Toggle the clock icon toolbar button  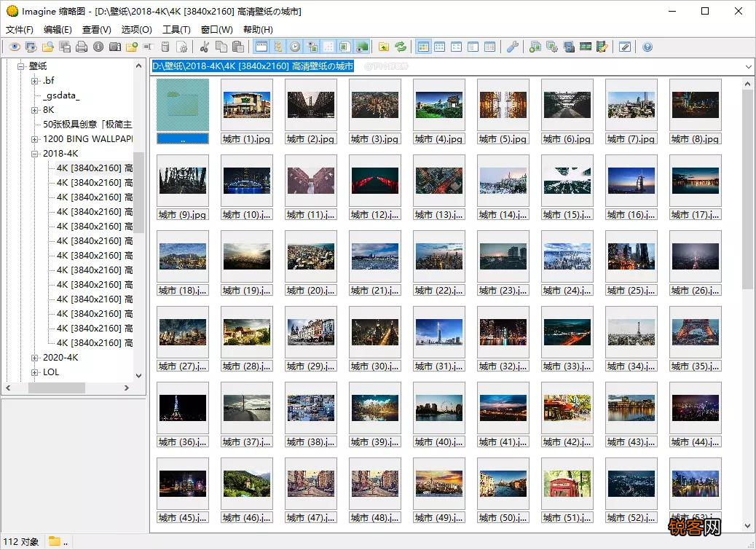coord(295,47)
